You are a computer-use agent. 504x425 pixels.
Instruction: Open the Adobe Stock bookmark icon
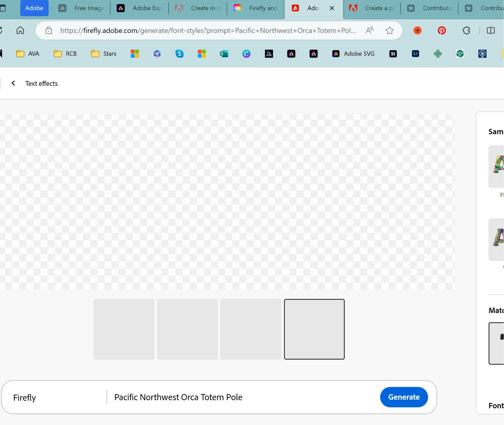click(393, 54)
